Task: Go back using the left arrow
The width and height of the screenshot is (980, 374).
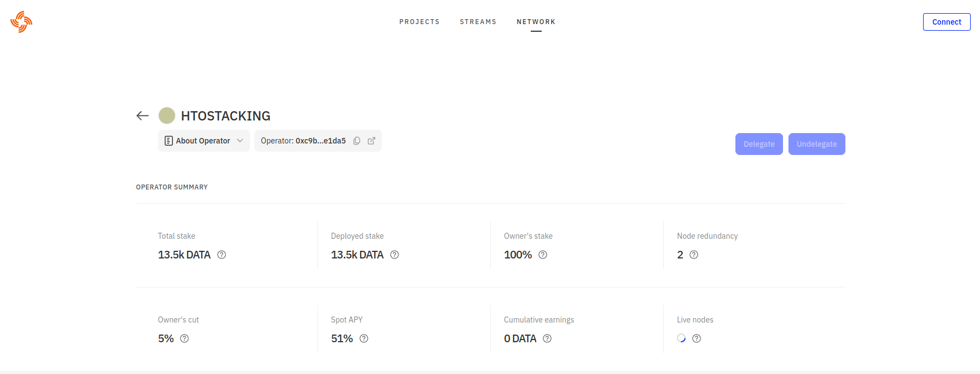Action: click(x=142, y=116)
